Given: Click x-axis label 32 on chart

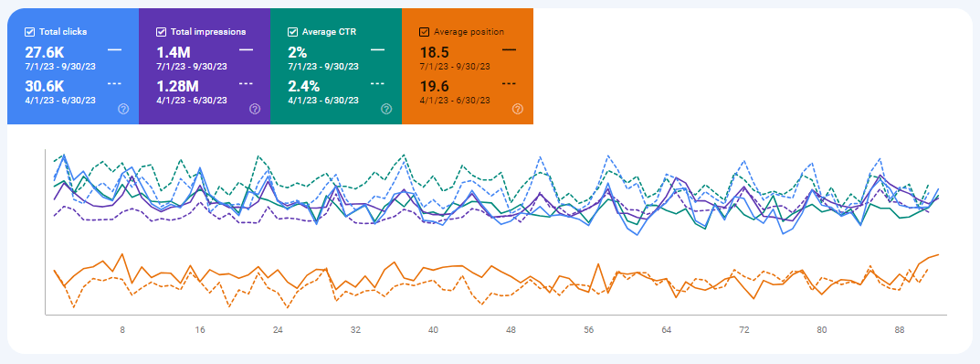Looking at the screenshot, I should [355, 330].
